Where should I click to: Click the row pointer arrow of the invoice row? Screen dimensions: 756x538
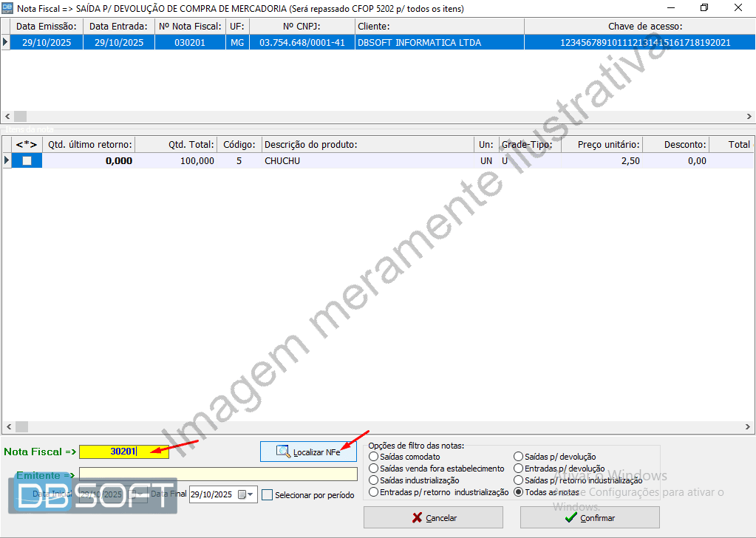[x=6, y=42]
